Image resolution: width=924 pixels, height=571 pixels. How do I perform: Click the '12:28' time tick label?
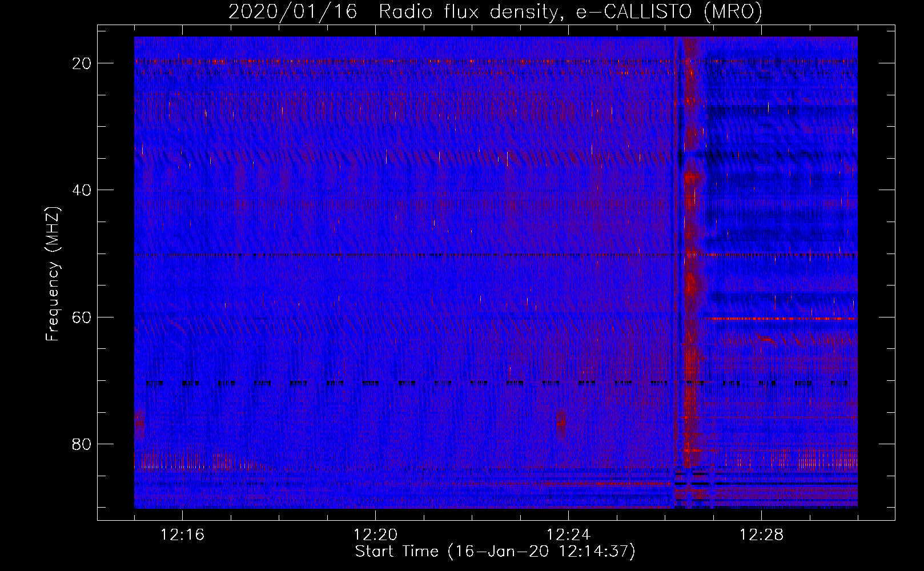(762, 535)
